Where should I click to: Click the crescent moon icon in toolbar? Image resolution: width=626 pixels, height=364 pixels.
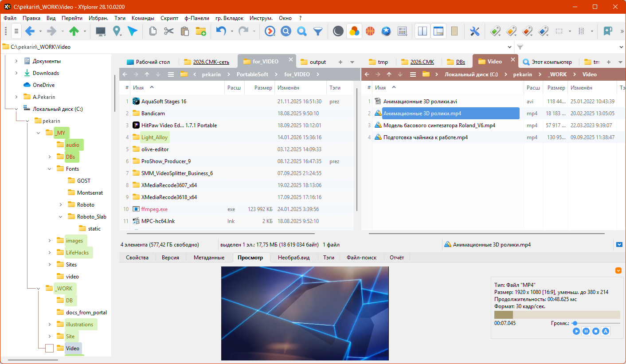pyautogui.click(x=338, y=31)
